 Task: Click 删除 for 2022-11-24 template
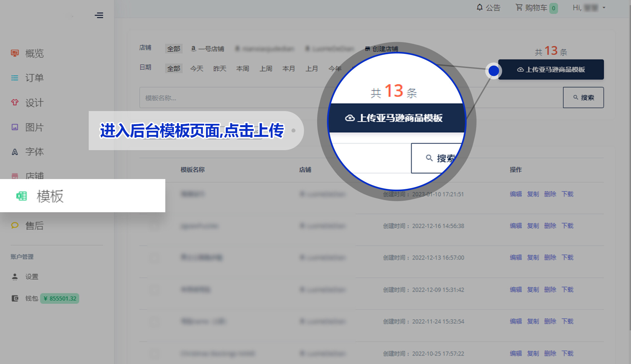tap(550, 321)
